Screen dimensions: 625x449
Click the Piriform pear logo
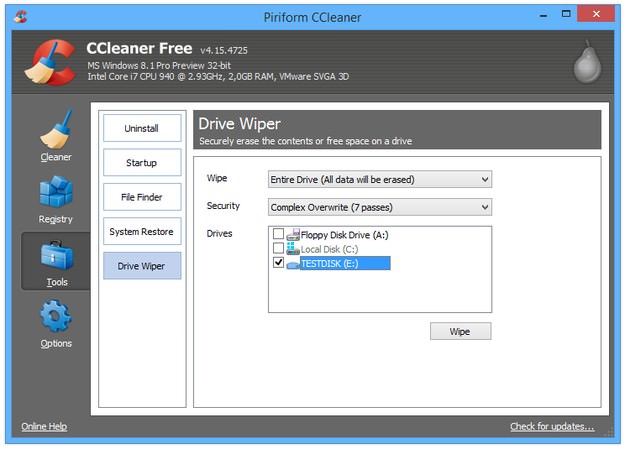point(587,62)
